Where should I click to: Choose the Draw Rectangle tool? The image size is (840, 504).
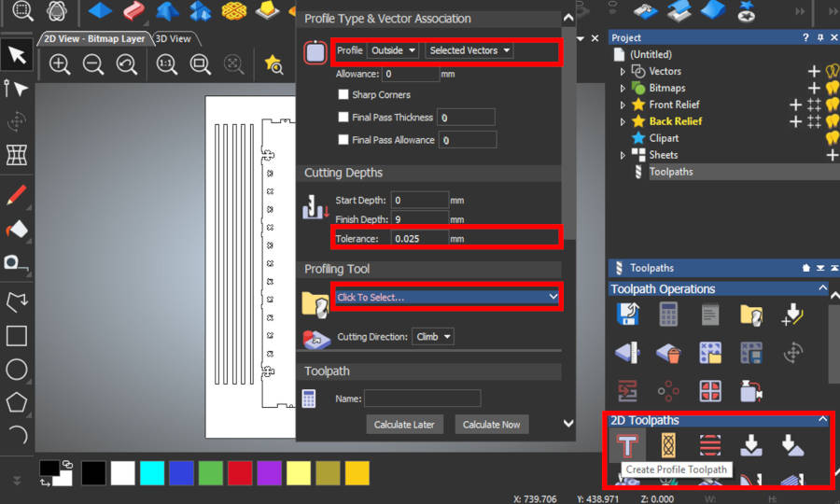[17, 336]
